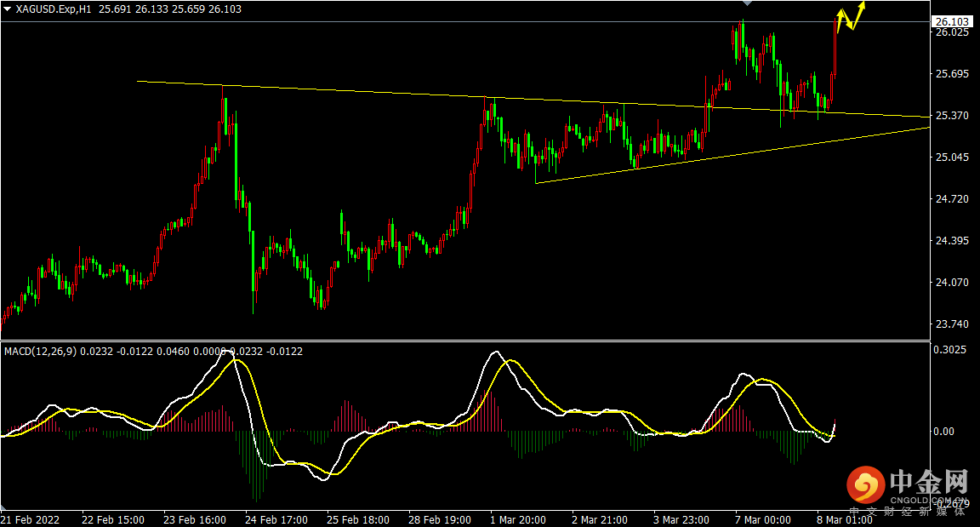
Task: Select the ascending yellow lower trendline
Action: [x=732, y=155]
